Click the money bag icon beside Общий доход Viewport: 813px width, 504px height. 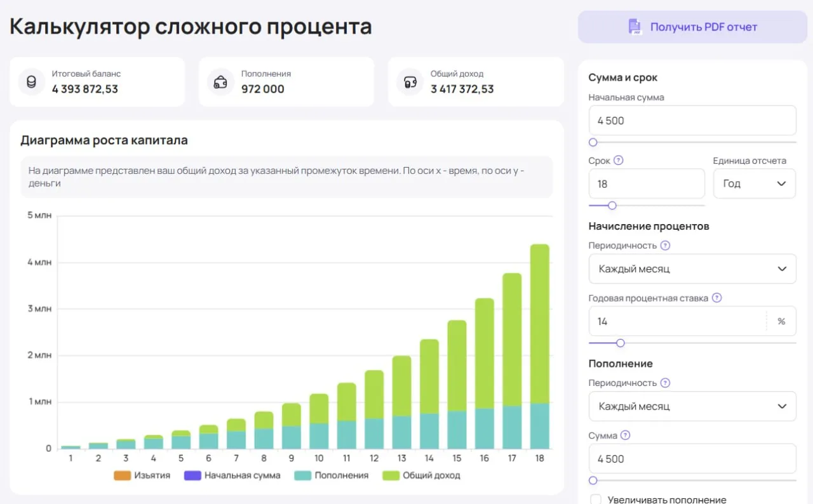point(410,82)
